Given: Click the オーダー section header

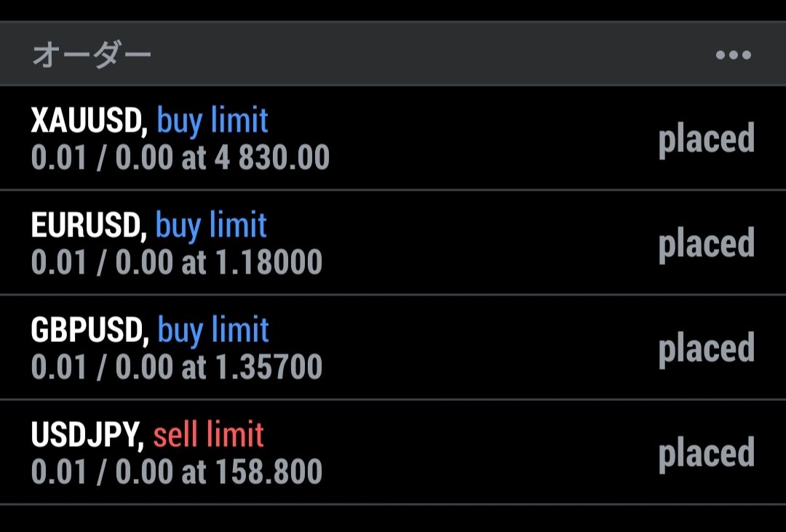Looking at the screenshot, I should tap(91, 54).
